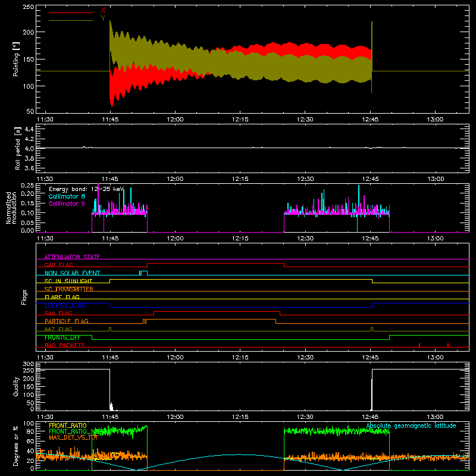This screenshot has width=476, height=476.
Task: Click the green FRONTS_OFF label
Action: click(62, 337)
